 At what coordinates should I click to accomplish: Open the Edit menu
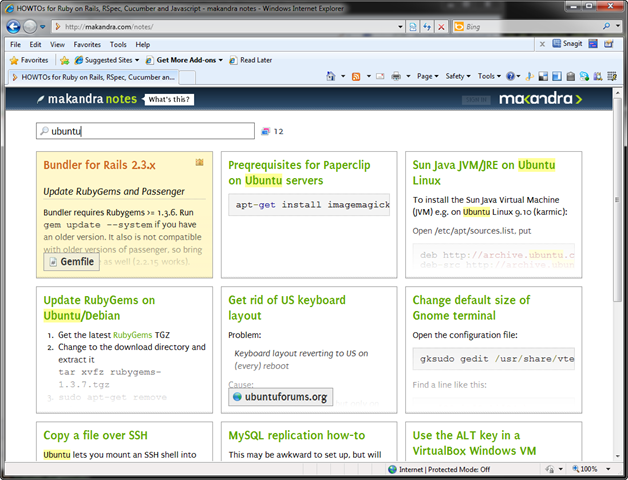coord(35,44)
